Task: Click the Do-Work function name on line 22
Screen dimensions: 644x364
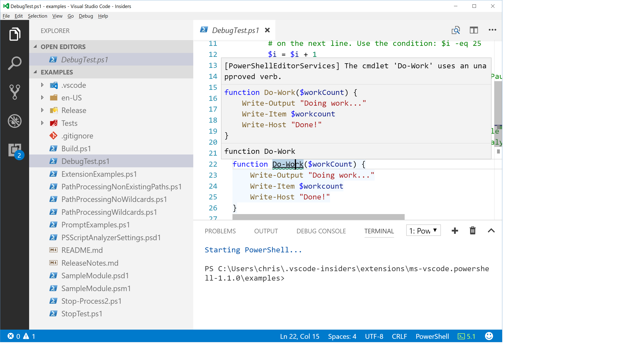Action: click(287, 164)
